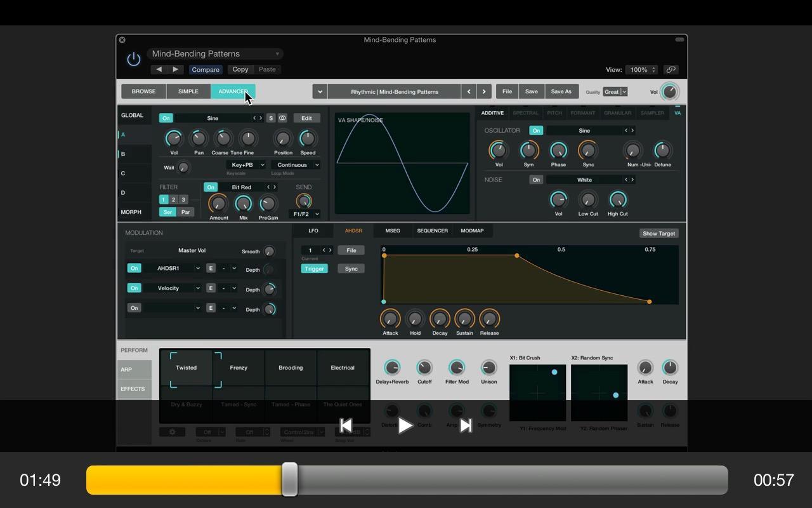Open the View 100% zoom dropdown
This screenshot has width=812, height=508.
click(x=642, y=70)
